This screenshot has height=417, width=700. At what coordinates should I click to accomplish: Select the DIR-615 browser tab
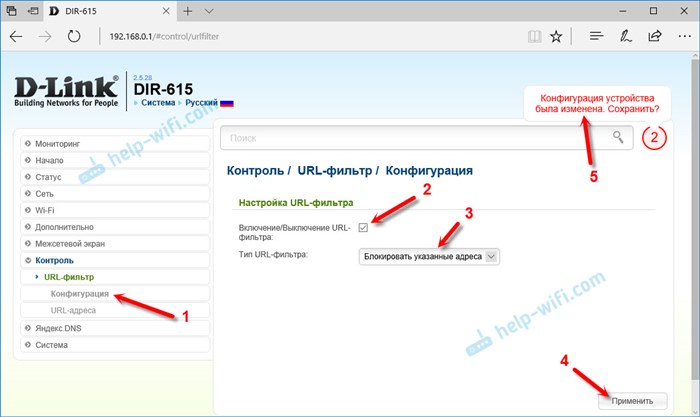[x=110, y=11]
